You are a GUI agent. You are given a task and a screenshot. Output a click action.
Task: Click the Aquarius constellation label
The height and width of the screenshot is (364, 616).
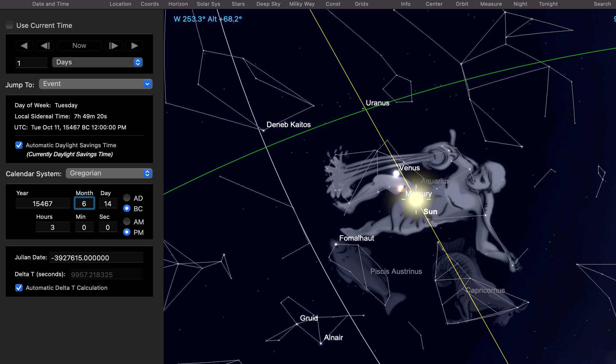point(435,181)
